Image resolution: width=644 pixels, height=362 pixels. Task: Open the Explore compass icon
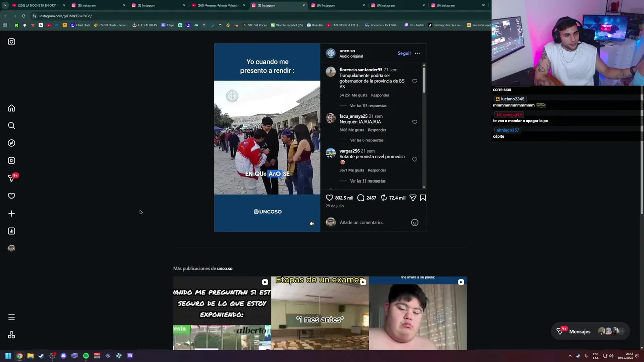pos(11,143)
